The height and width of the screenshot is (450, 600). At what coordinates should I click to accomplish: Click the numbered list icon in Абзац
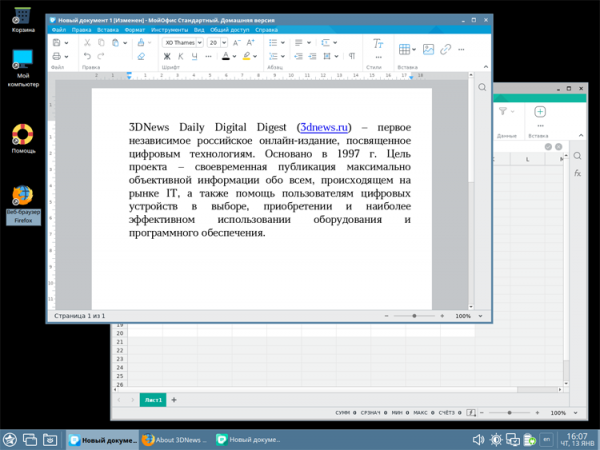(x=273, y=56)
